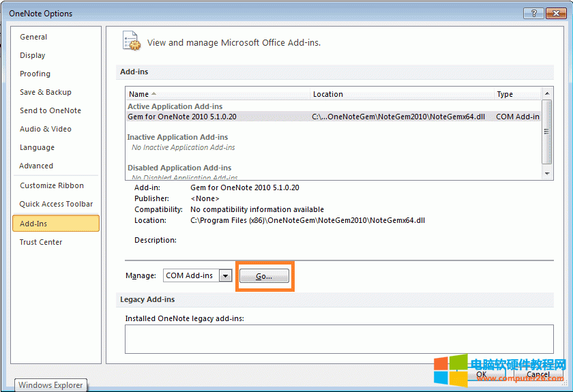Select Customize Ribbon category

pos(52,185)
